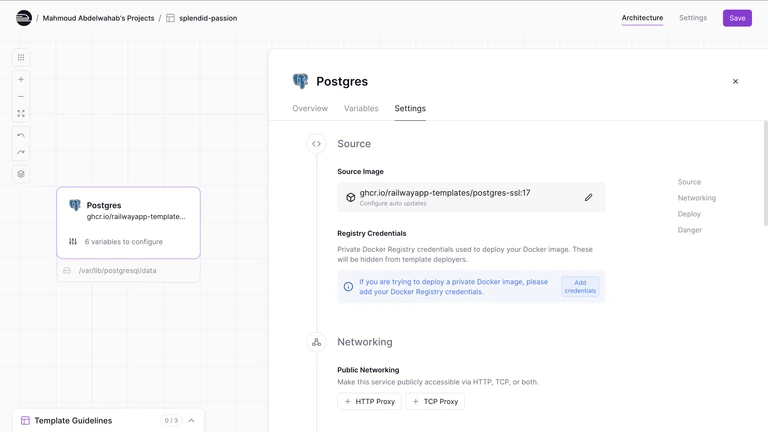Click the Postgres elephant icon in panel header
The image size is (768, 432).
300,81
